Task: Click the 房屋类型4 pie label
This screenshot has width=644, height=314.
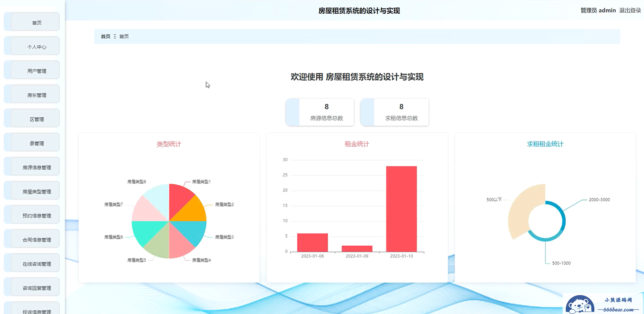Action: (201, 260)
